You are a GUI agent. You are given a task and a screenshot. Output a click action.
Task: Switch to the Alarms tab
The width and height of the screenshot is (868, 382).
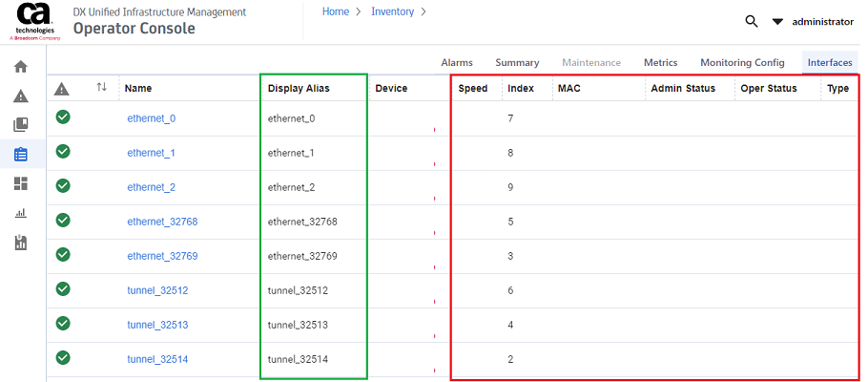457,63
